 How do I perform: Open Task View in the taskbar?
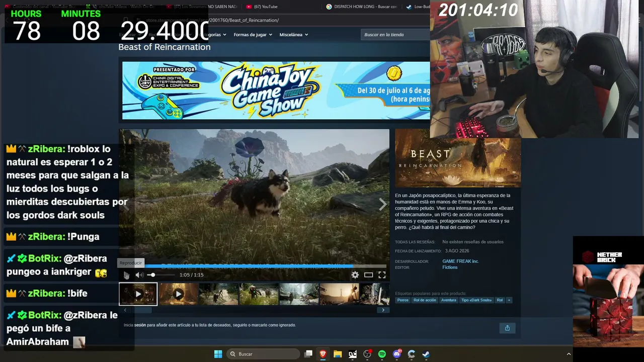308,354
